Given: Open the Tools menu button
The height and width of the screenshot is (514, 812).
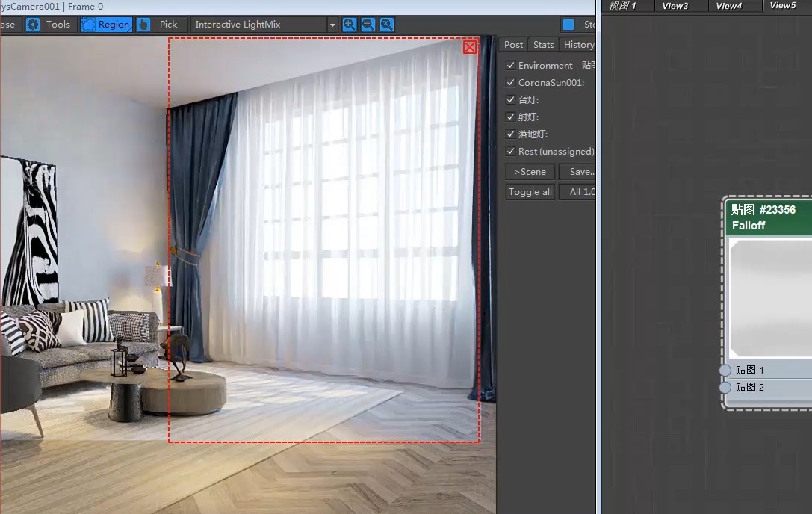Looking at the screenshot, I should click(x=58, y=25).
